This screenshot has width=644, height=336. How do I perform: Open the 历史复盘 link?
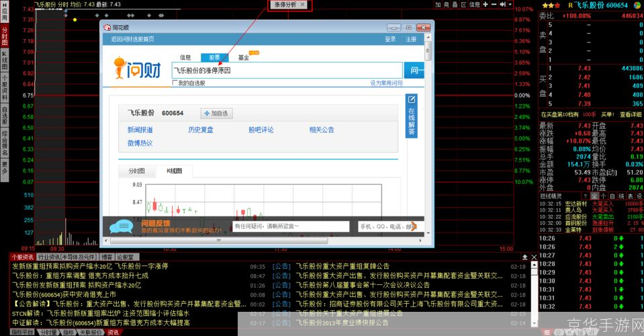pyautogui.click(x=200, y=130)
